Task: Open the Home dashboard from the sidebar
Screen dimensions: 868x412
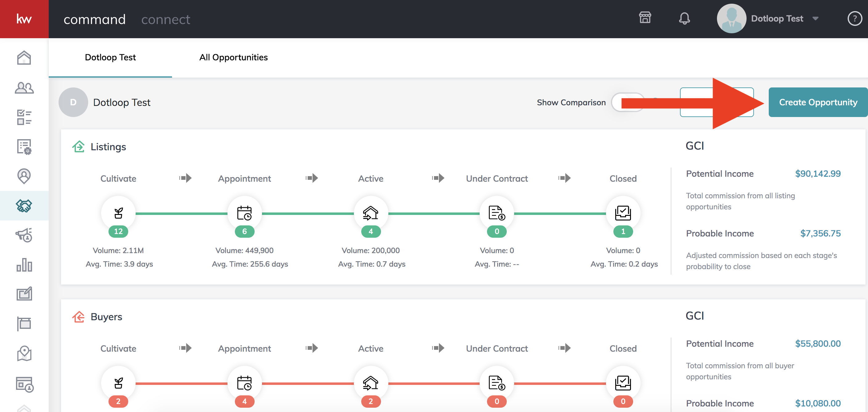Action: pyautogui.click(x=24, y=58)
